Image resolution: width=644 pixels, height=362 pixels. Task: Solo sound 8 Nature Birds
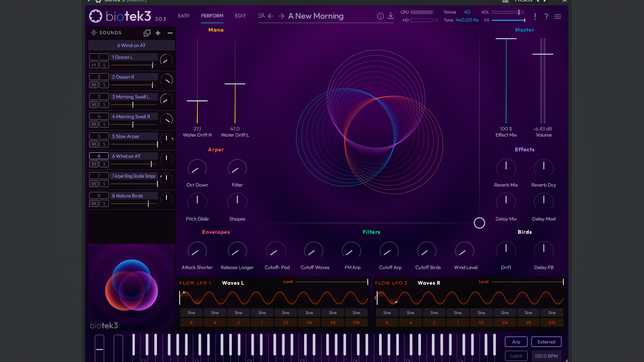[x=104, y=204]
